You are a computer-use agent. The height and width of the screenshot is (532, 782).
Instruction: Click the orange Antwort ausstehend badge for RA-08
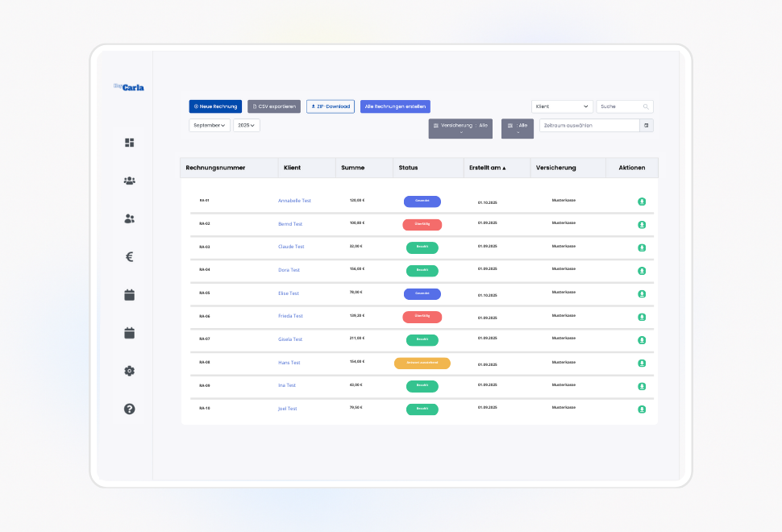tap(422, 363)
